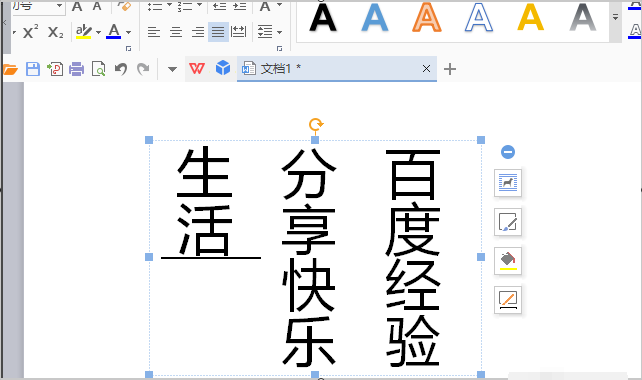Open print preview
Viewport: 642px width, 380px height.
pos(99,69)
